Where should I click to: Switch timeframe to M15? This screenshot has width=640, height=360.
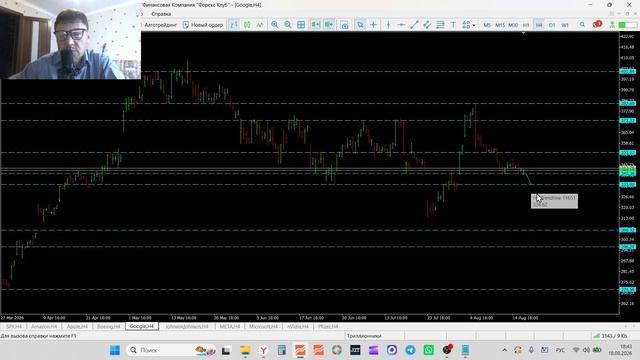coord(500,25)
